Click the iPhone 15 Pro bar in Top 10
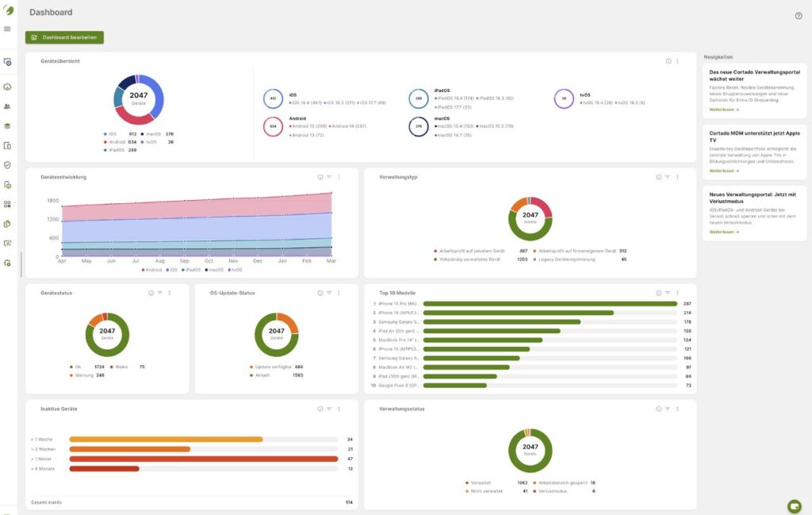812x515 pixels. 549,303
